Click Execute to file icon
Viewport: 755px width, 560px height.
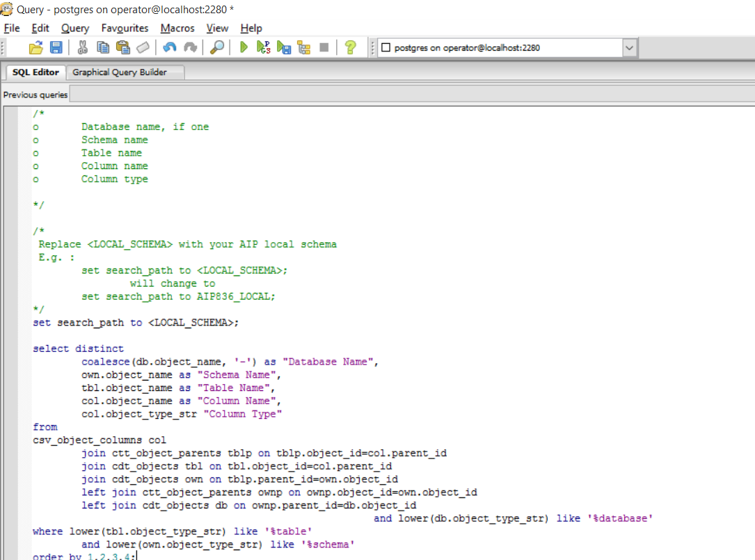coord(283,47)
